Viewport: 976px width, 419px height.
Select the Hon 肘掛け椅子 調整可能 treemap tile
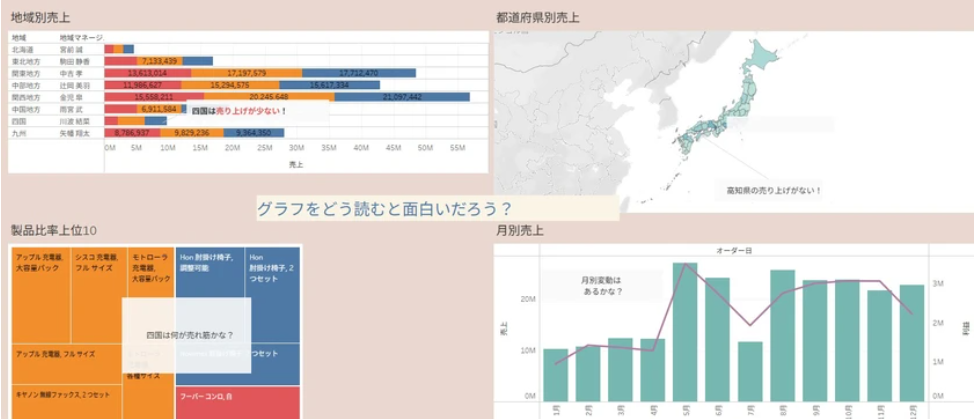pos(210,270)
